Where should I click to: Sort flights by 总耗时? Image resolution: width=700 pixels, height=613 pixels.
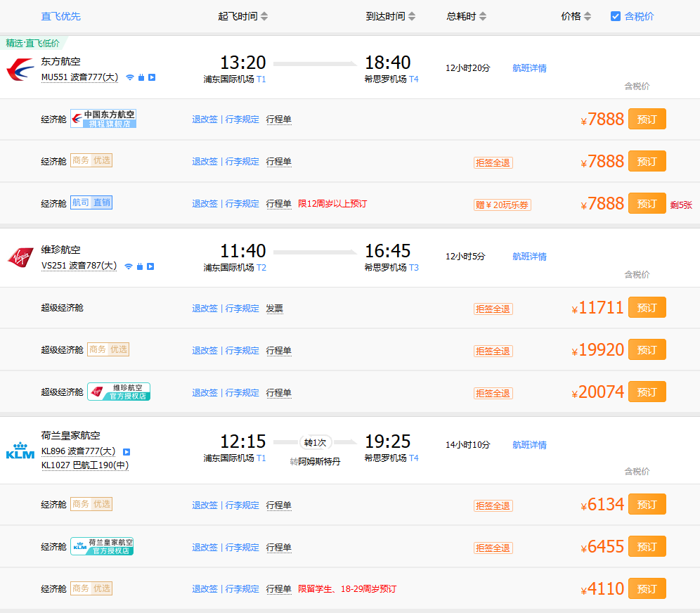click(x=467, y=16)
